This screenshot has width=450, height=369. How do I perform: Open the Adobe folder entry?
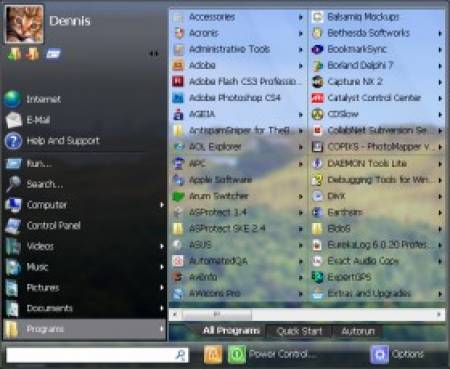(238, 65)
